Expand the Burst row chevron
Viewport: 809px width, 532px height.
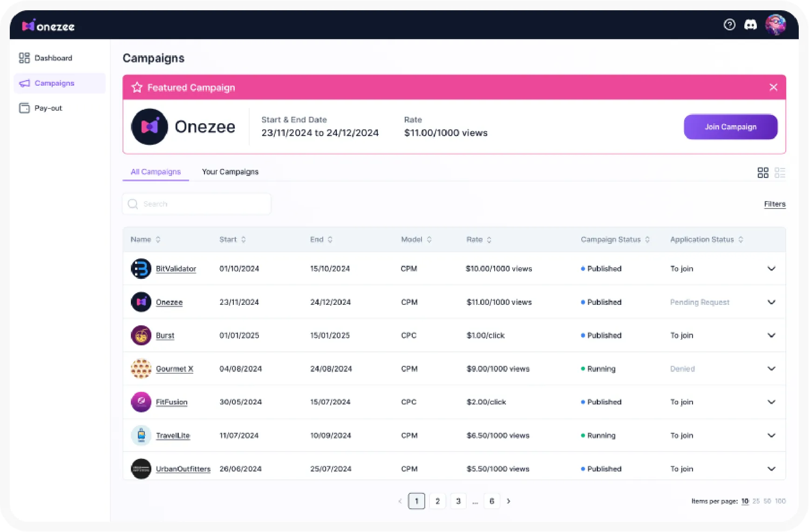pos(771,335)
